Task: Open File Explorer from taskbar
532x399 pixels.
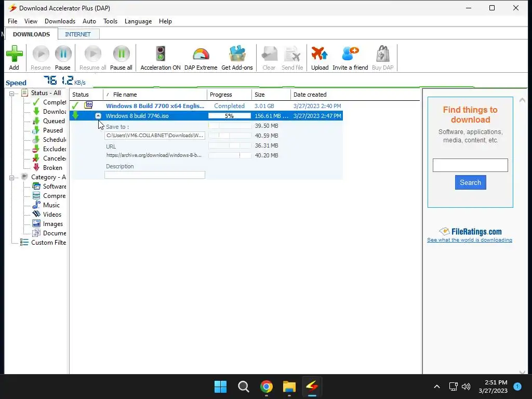Action: 289,387
